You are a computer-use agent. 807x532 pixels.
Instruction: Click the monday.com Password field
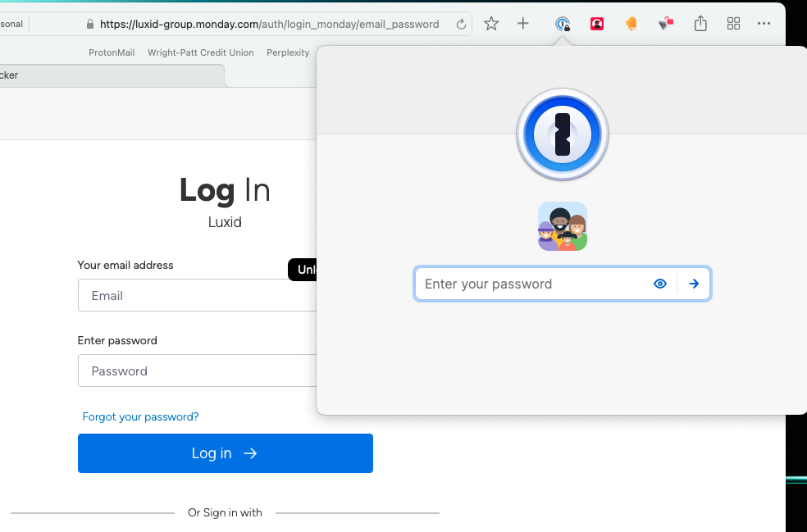tap(197, 371)
